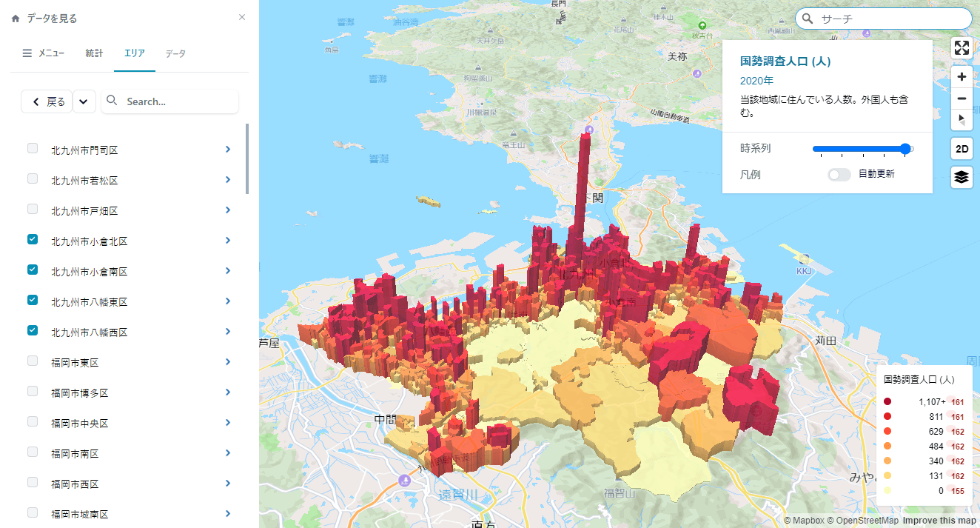Screen dimensions: 980x528
Task: Check the 北九州市門司区 checkbox
Action: point(33,148)
